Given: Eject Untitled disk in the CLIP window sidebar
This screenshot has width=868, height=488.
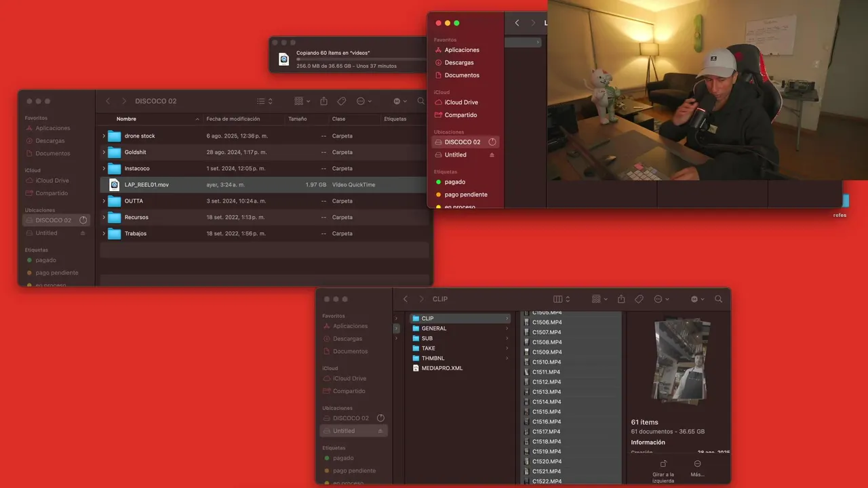Looking at the screenshot, I should point(380,431).
